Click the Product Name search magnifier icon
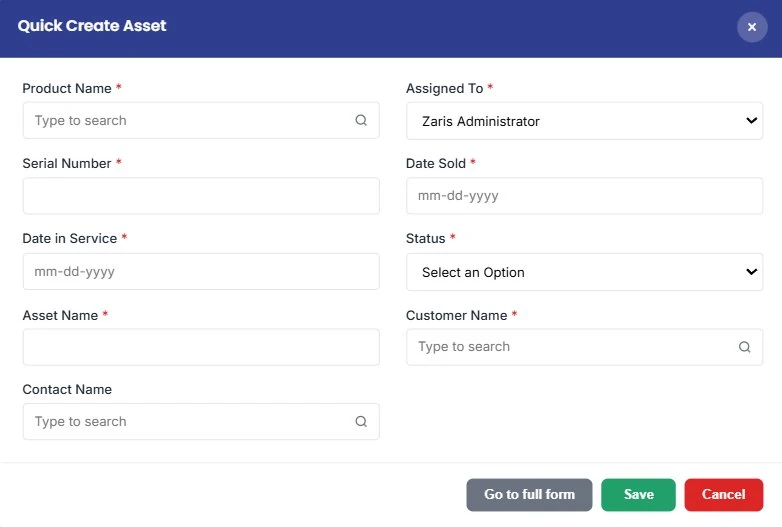This screenshot has width=782, height=527. [x=361, y=120]
